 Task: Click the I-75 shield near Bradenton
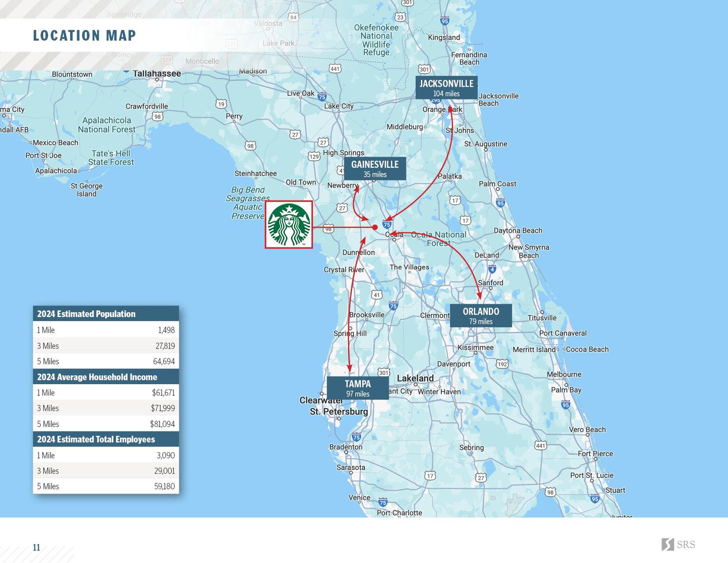pos(357,437)
